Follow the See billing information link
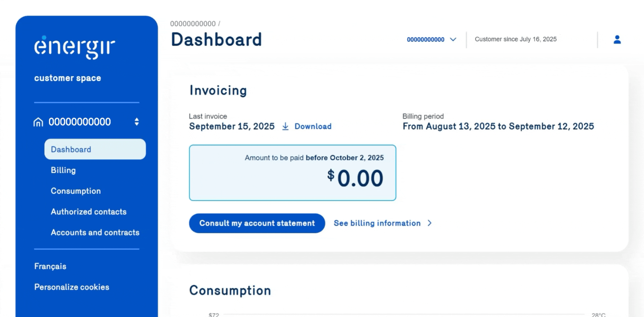This screenshot has height=317, width=644. click(377, 223)
